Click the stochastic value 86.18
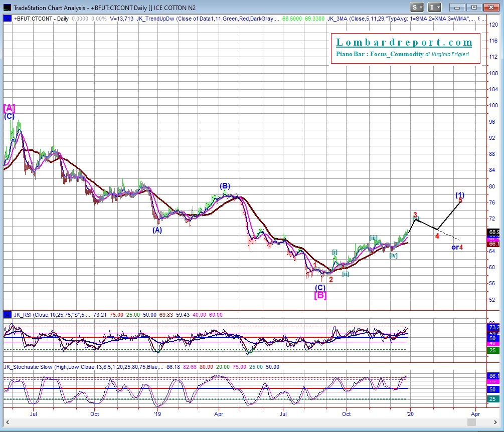Viewport: 504px width, 432px height. [x=173, y=367]
